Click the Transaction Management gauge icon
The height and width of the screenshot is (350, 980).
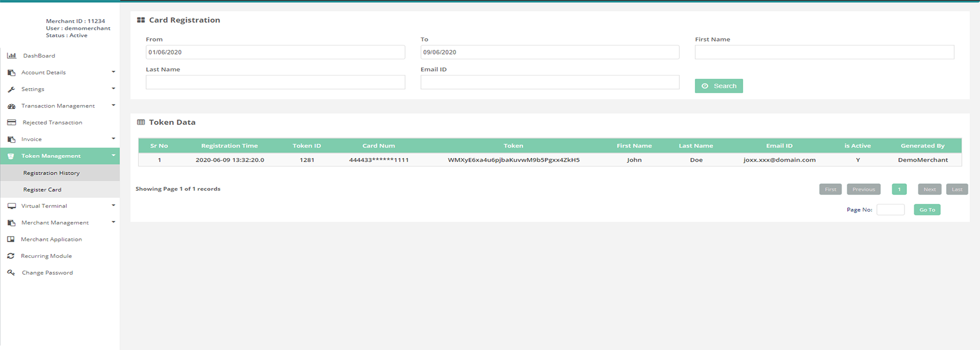[11, 106]
